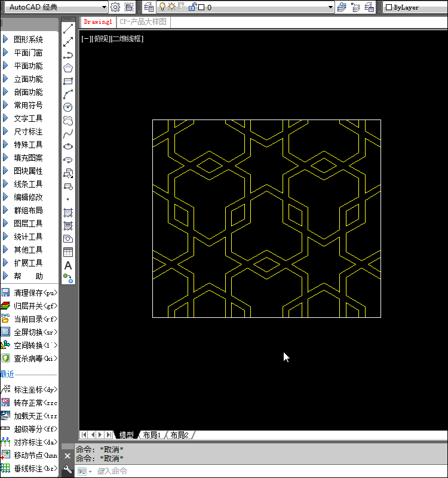Open the Hatch tool
Viewport: 448px width, 478px height.
(x=68, y=213)
